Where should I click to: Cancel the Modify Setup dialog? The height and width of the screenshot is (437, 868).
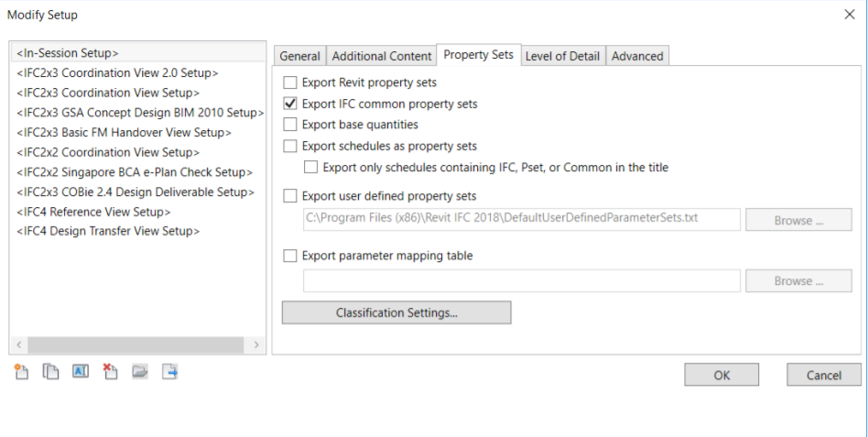click(x=824, y=375)
